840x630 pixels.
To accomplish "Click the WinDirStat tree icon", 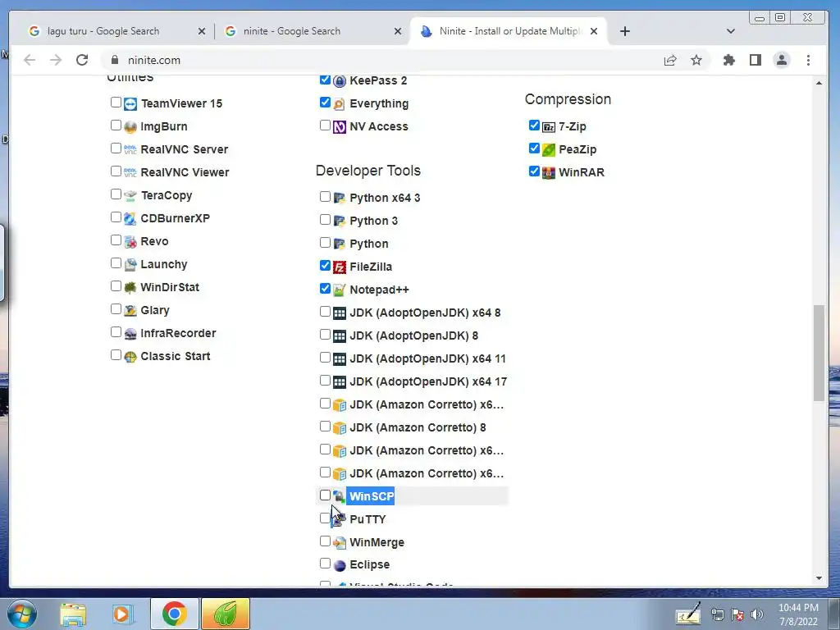I will point(130,288).
